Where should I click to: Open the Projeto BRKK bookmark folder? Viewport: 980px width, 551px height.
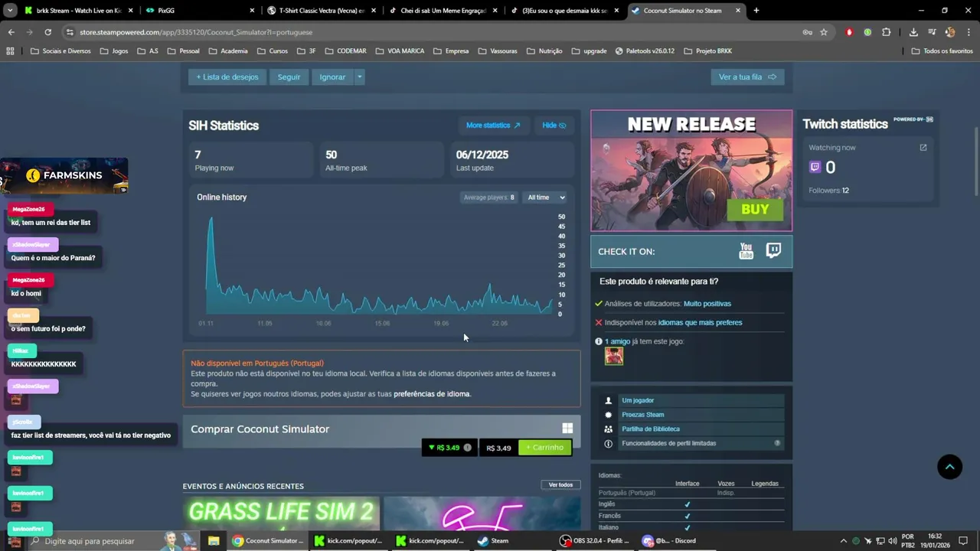pos(707,51)
